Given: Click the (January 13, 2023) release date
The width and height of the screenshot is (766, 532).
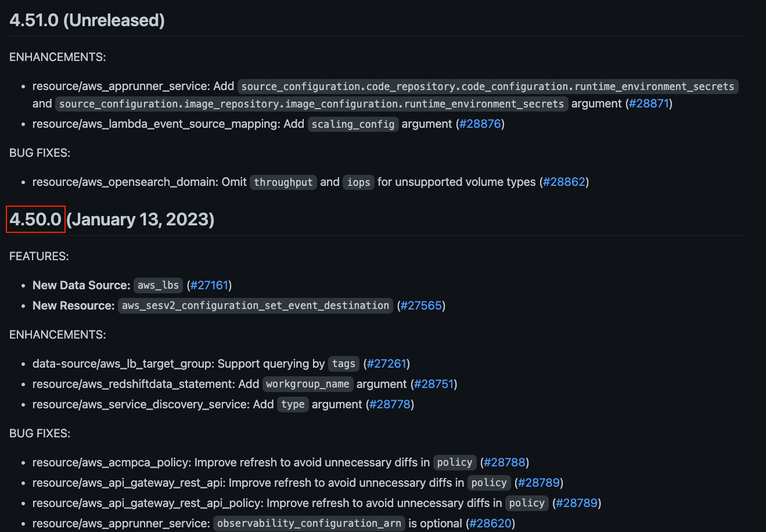Looking at the screenshot, I should (x=141, y=220).
